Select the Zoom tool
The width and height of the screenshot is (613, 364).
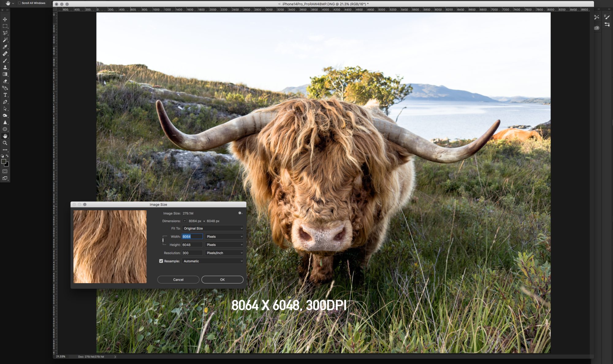coord(5,143)
